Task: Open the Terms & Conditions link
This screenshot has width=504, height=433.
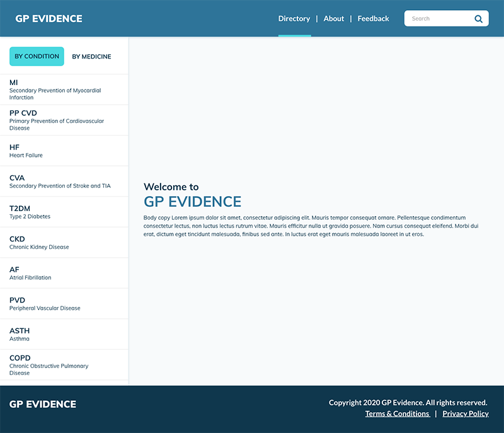Action: 398,413
